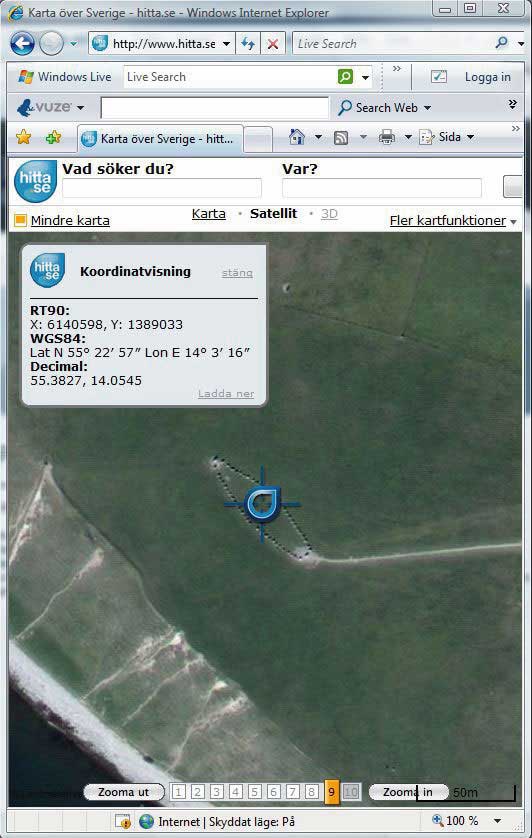532x838 pixels.
Task: Select zoom level 5 box
Action: 255,792
